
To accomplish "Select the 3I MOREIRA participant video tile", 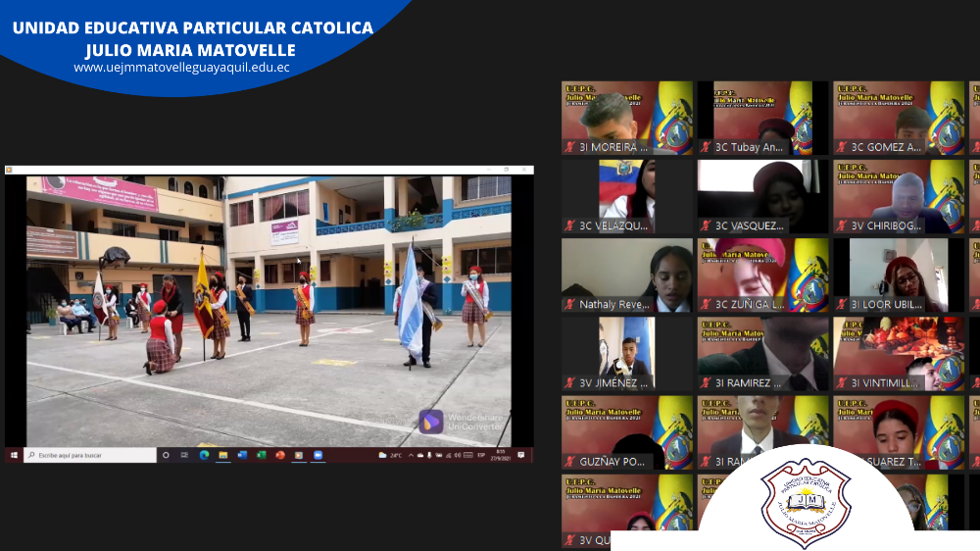I will coord(627,118).
